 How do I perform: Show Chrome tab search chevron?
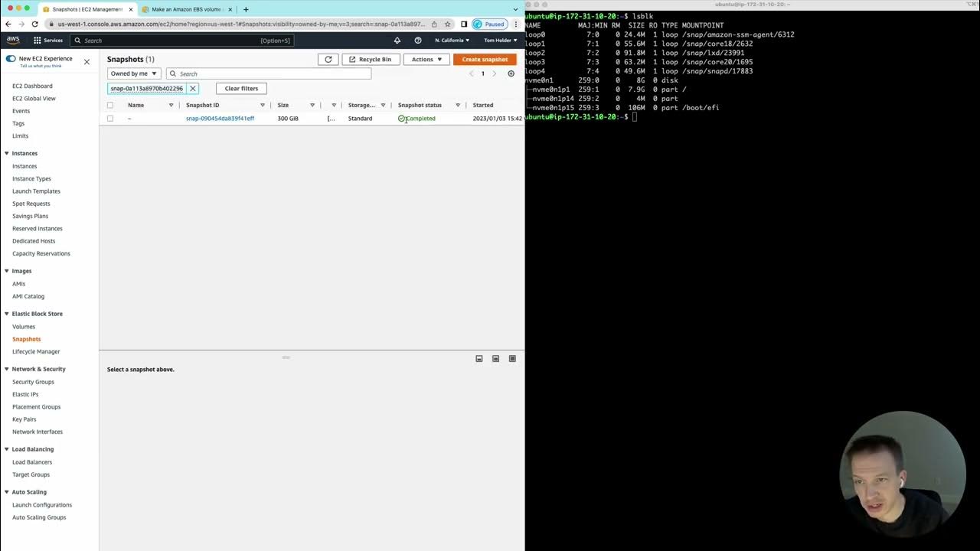point(516,9)
